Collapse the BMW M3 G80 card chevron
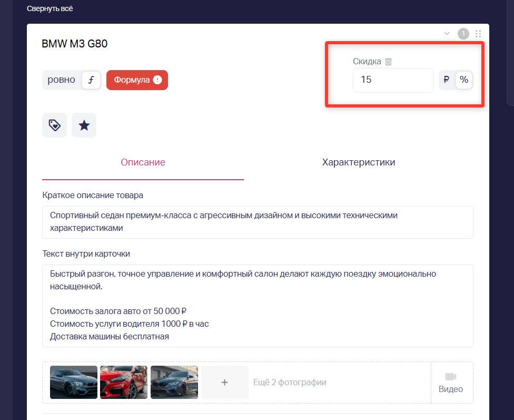The height and width of the screenshot is (420, 514). [x=447, y=34]
